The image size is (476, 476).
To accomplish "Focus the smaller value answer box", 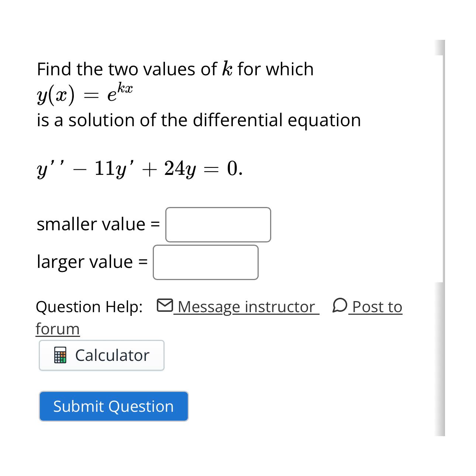I will [218, 225].
